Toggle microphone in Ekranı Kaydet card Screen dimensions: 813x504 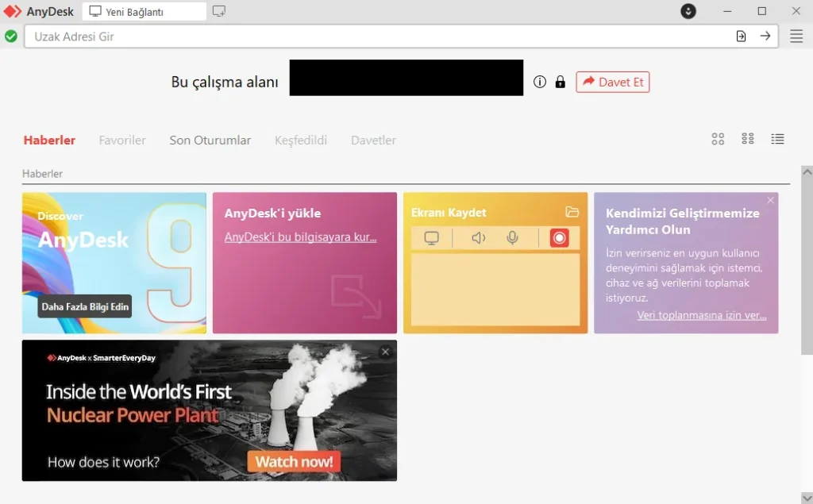point(513,238)
